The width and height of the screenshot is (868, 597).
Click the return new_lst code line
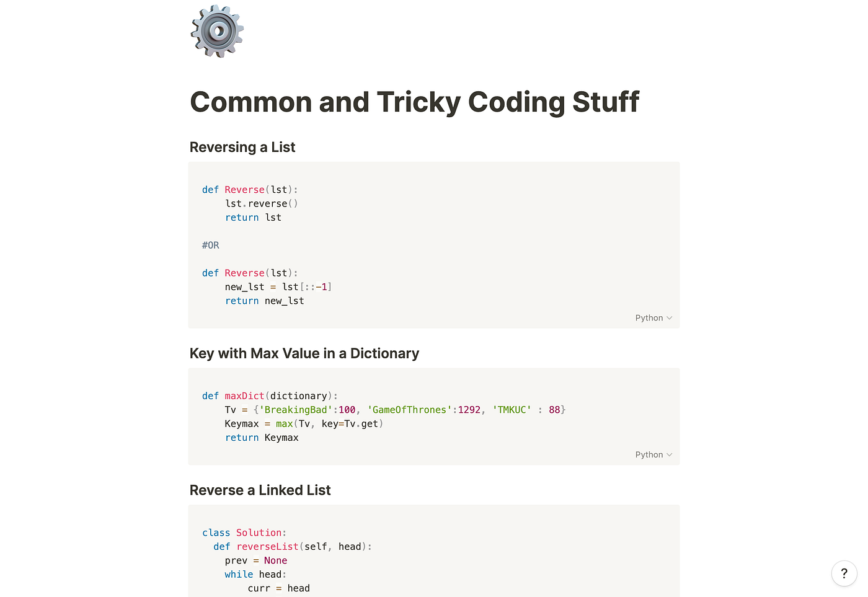click(265, 301)
